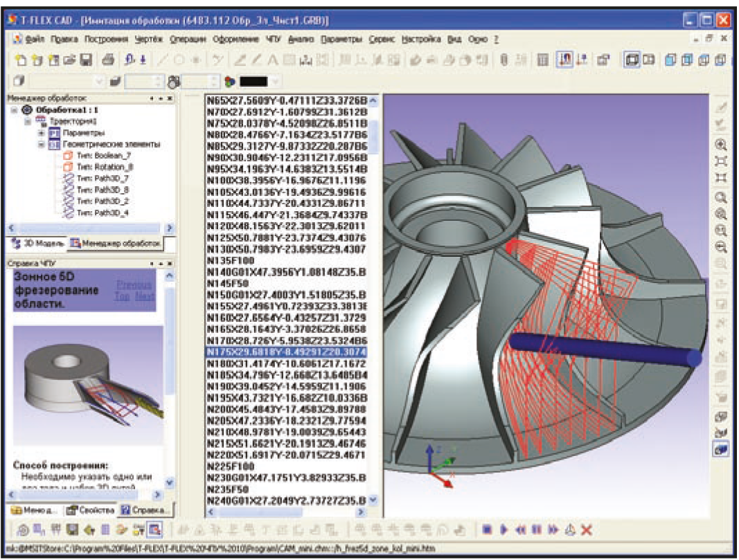Viewport: 739px width, 560px height.
Task: Click the Zoom in magnifier on right toolbar
Action: point(720,145)
